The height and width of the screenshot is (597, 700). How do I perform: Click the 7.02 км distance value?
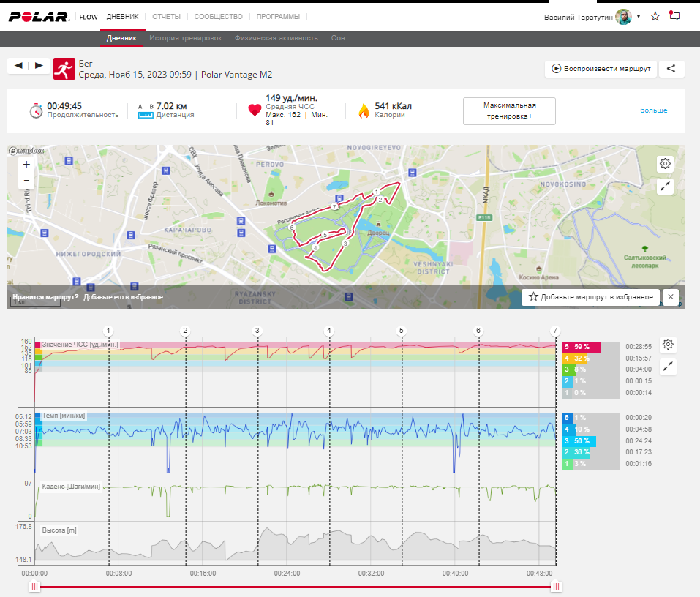[171, 106]
